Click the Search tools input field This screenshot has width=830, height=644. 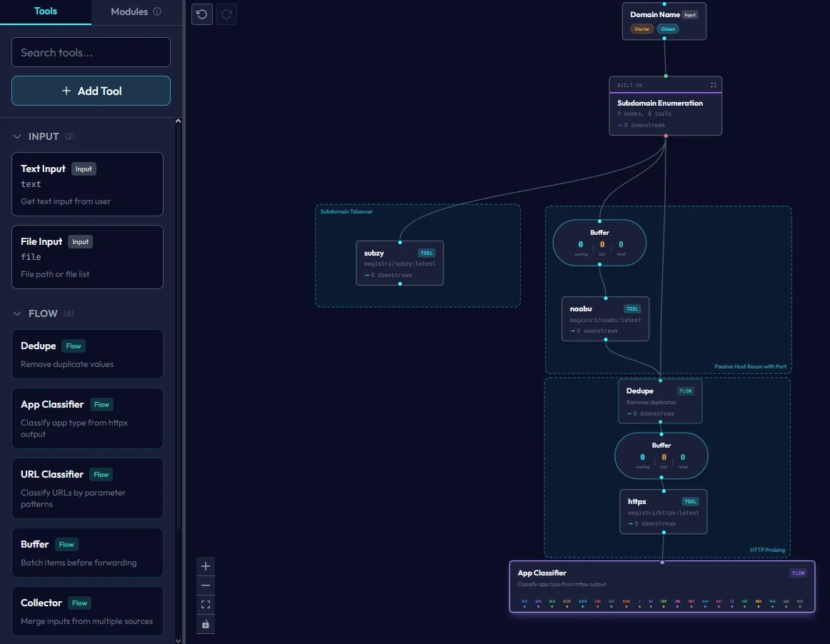click(x=91, y=52)
